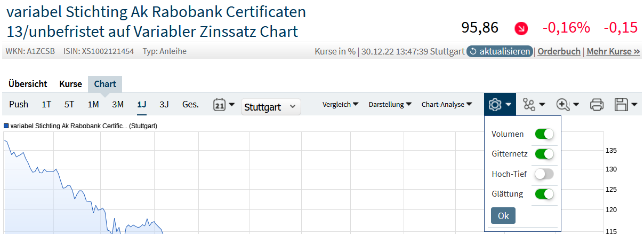This screenshot has width=644, height=234.
Task: Expand the Vergleich dropdown
Action: pos(340,105)
